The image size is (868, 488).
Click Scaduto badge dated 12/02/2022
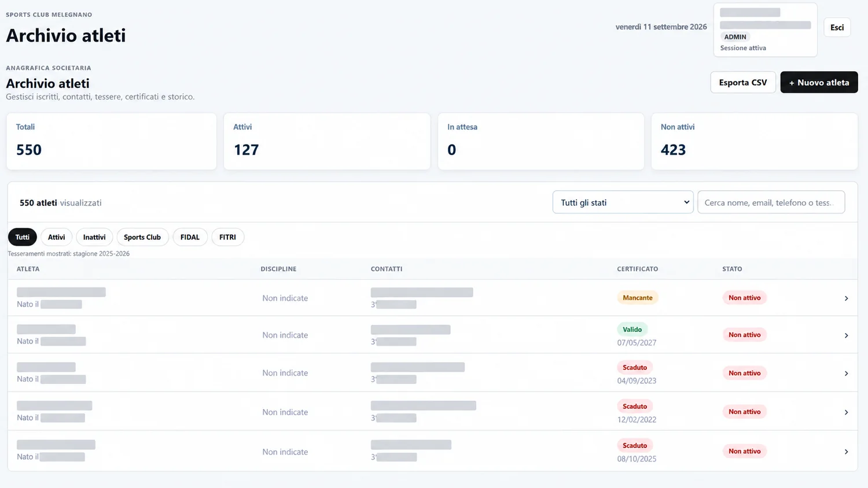pos(635,406)
